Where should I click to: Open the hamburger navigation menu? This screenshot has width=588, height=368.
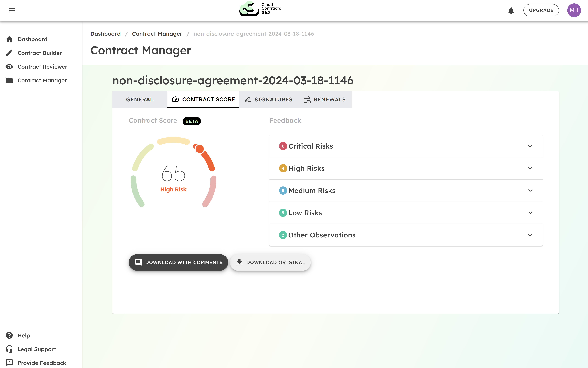click(12, 10)
